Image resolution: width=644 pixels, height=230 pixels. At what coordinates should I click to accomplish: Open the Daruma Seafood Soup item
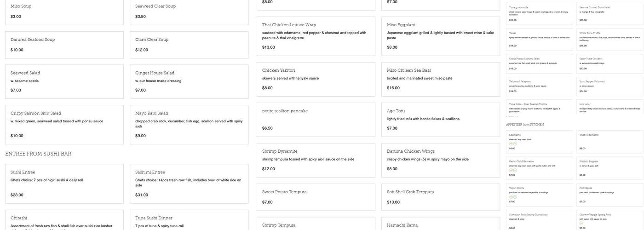(x=64, y=45)
